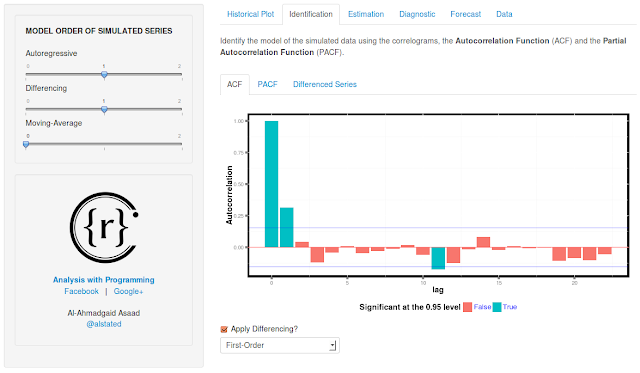Select the ACF sub-tab
Viewport: 640px width, 373px height.
[235, 84]
